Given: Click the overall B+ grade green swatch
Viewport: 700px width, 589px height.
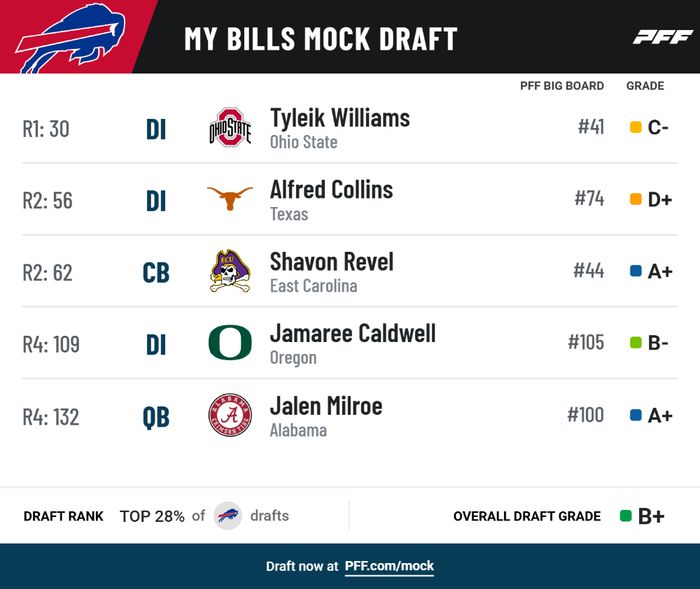Looking at the screenshot, I should 626,516.
